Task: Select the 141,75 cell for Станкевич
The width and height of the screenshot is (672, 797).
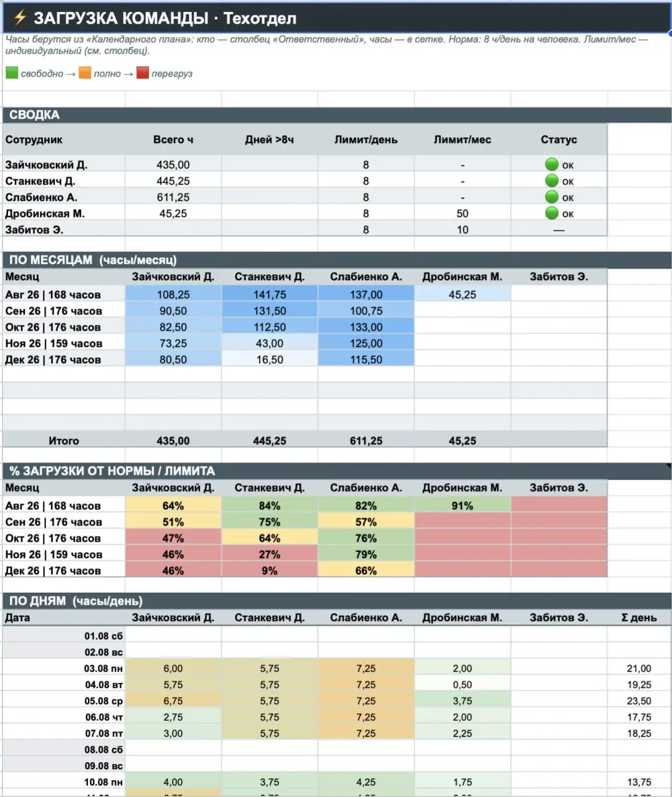Action: coord(270,294)
